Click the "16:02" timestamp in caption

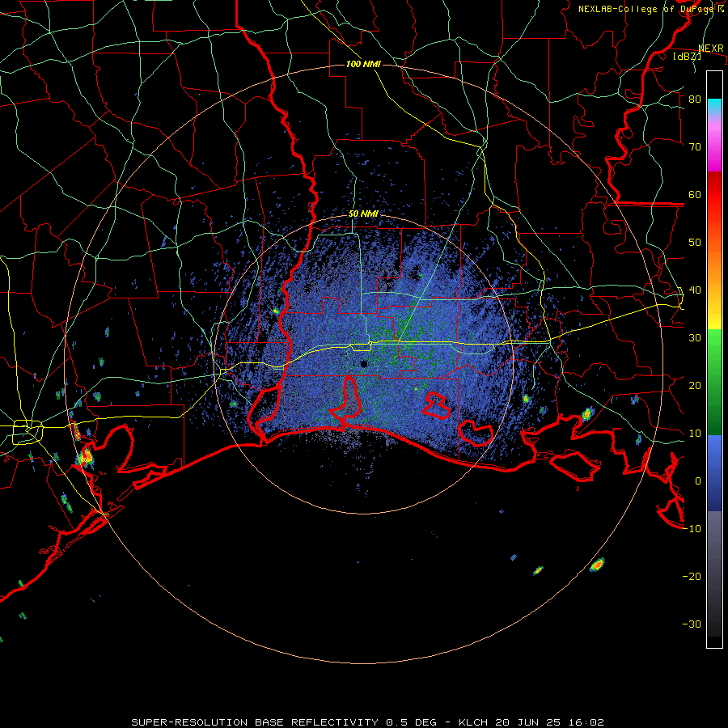click(586, 722)
